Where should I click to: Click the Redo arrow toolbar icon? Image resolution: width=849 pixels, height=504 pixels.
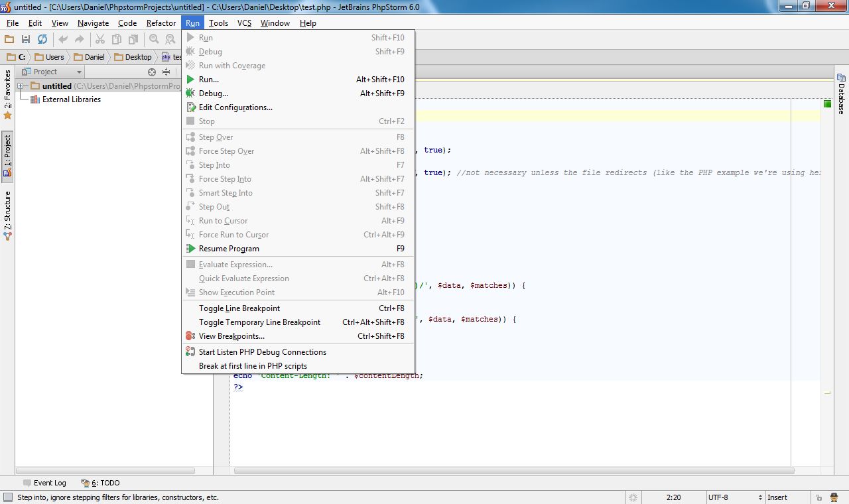[80, 40]
